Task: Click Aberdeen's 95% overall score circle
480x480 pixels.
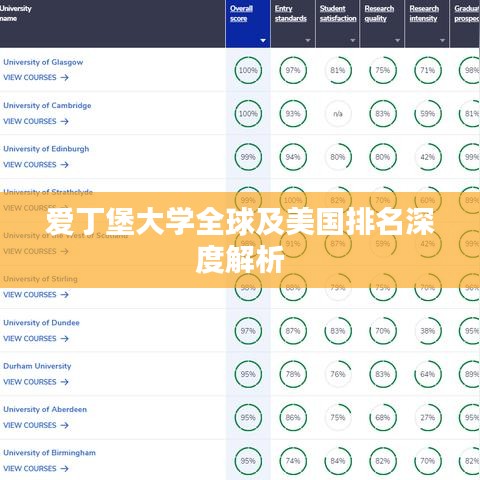Action: 248,418
